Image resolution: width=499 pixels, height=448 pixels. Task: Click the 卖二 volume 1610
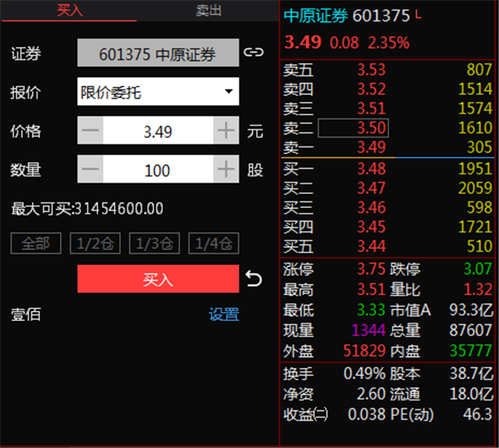tap(475, 128)
